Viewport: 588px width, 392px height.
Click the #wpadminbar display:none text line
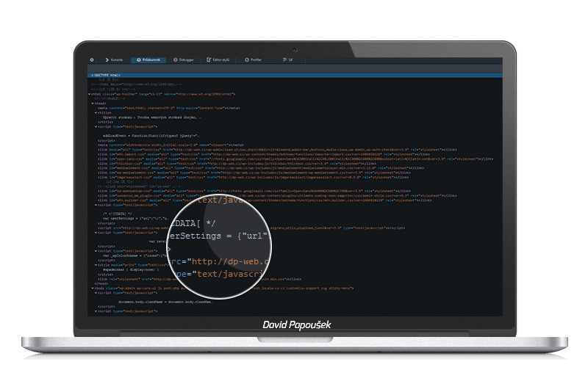131,269
